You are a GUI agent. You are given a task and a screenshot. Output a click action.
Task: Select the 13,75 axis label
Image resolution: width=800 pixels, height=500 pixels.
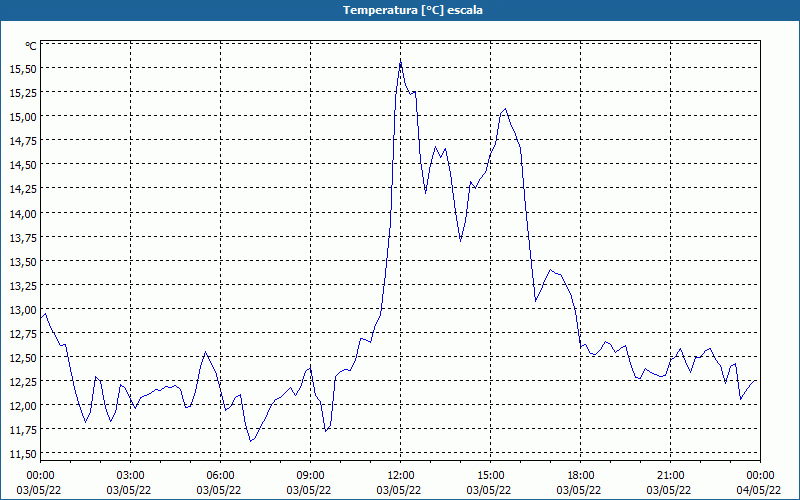click(23, 238)
